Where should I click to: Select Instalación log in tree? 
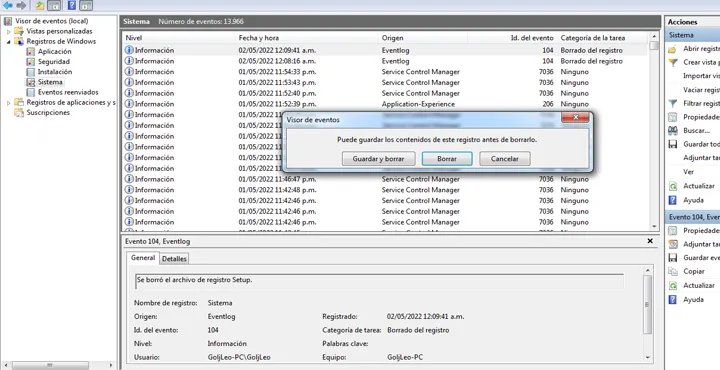55,72
